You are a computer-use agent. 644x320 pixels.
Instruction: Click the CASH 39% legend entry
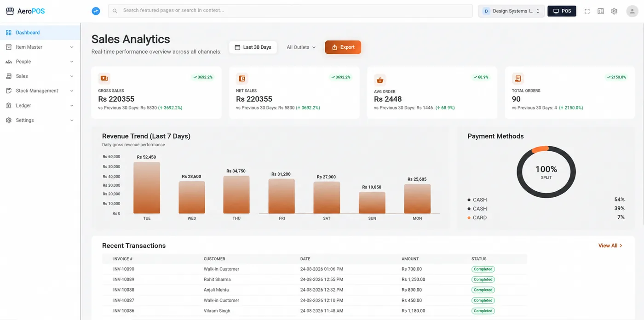click(x=546, y=209)
